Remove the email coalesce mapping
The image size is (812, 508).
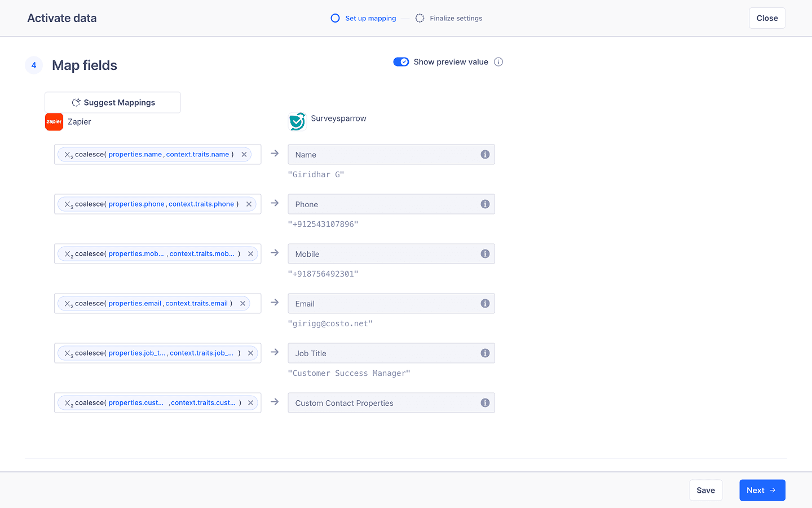[x=242, y=304]
